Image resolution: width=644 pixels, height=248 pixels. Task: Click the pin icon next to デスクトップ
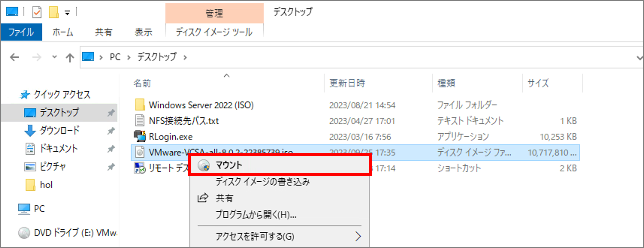tap(111, 113)
